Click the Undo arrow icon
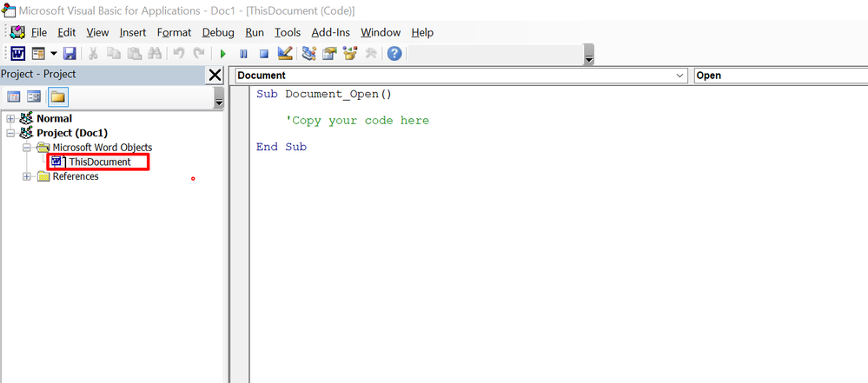This screenshot has height=383, width=868. tap(178, 54)
